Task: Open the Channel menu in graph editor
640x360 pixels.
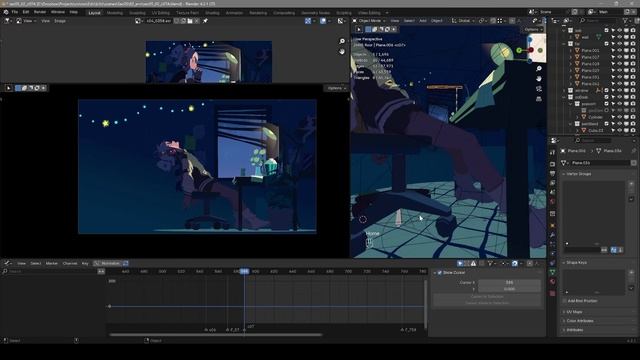Action: point(70,263)
